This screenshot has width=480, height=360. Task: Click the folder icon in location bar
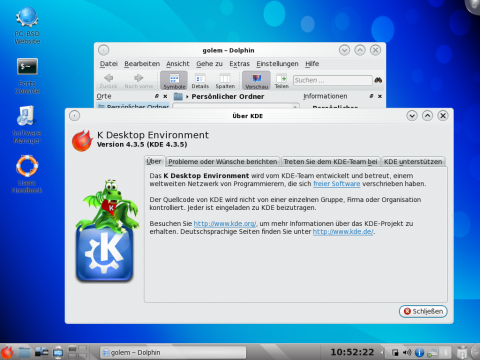point(178,97)
